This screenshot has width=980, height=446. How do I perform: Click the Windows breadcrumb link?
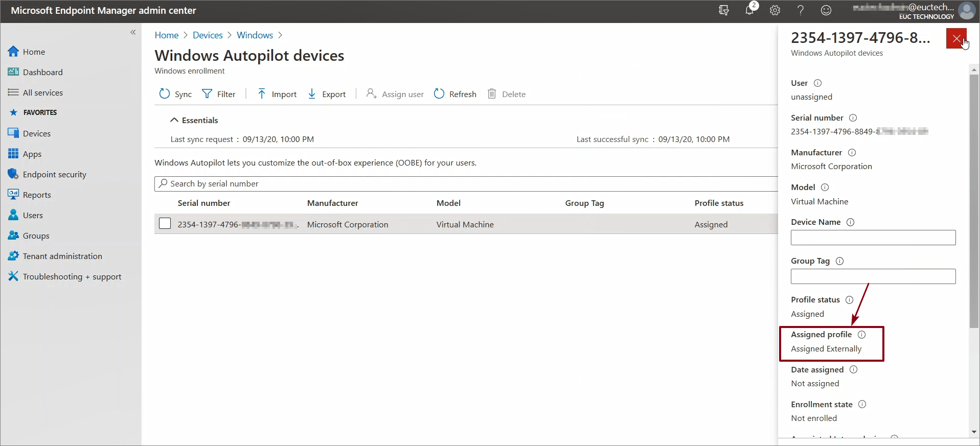point(255,35)
